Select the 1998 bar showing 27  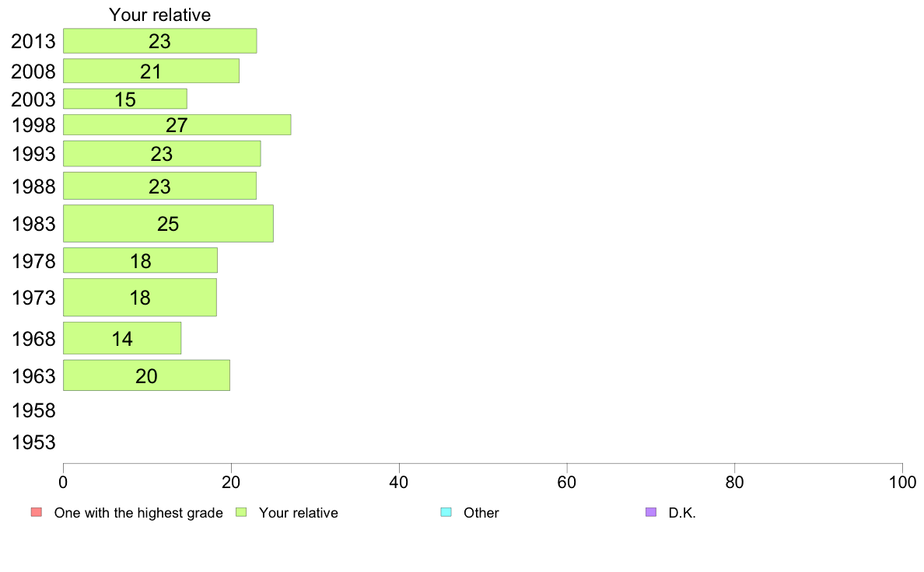tap(177, 125)
